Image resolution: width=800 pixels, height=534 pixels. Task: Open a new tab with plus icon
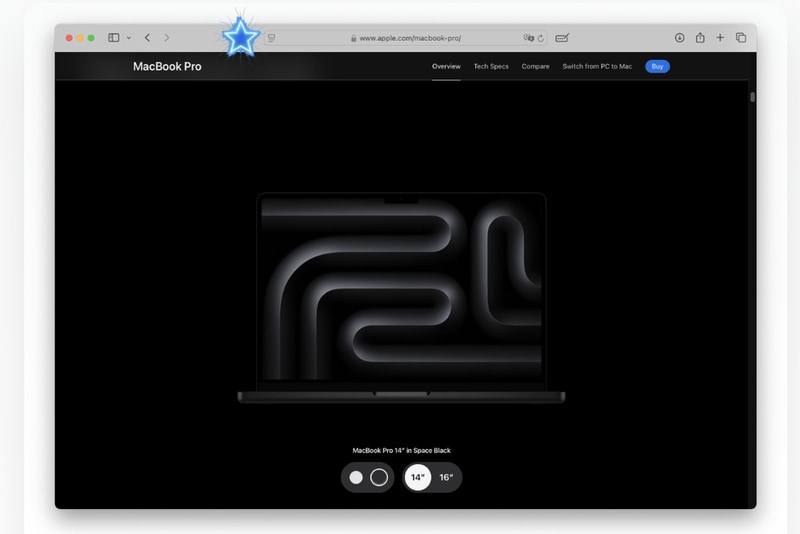click(720, 38)
